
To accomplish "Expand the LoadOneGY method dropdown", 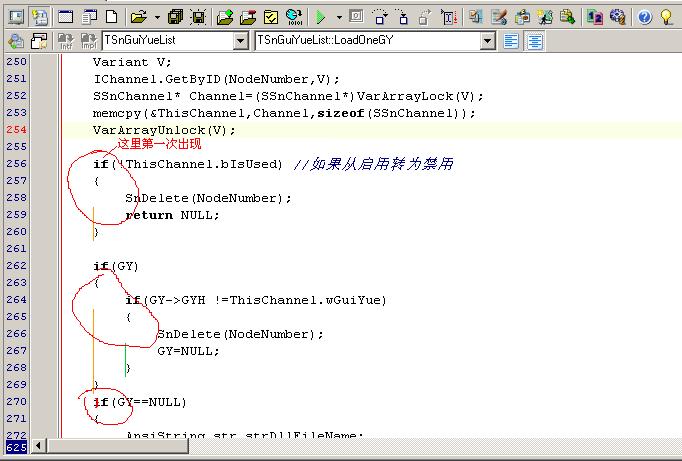I will (x=488, y=41).
